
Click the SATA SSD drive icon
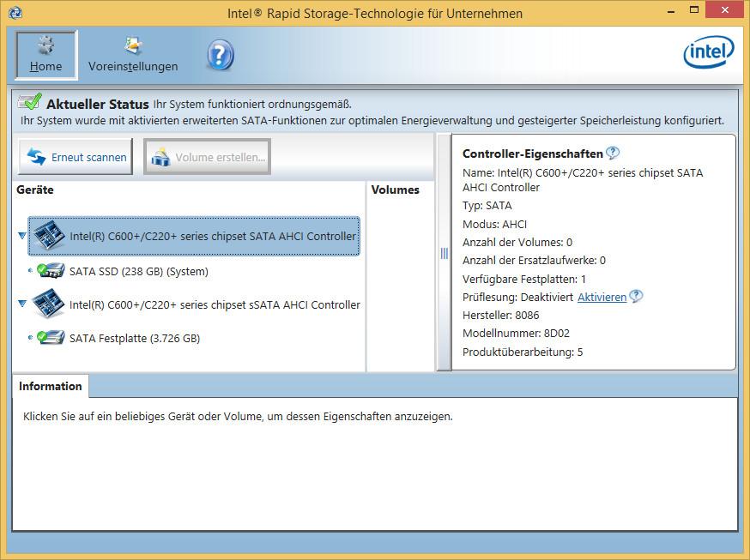[51, 270]
